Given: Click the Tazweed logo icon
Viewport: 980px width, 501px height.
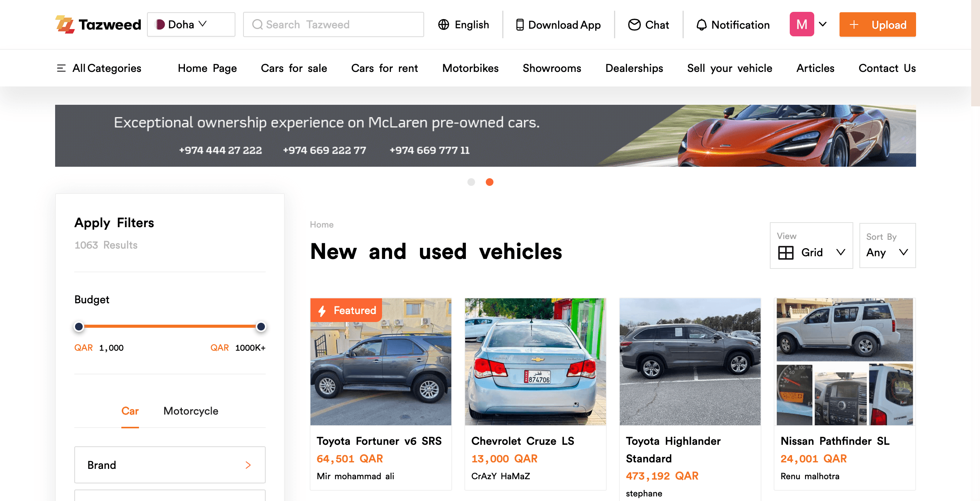Looking at the screenshot, I should [x=65, y=24].
